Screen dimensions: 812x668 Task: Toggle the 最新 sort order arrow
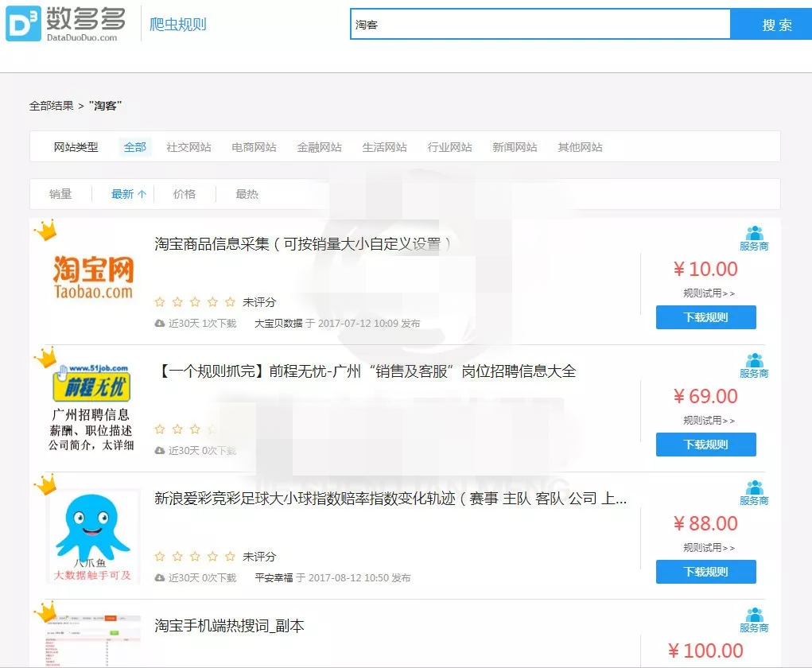(142, 194)
